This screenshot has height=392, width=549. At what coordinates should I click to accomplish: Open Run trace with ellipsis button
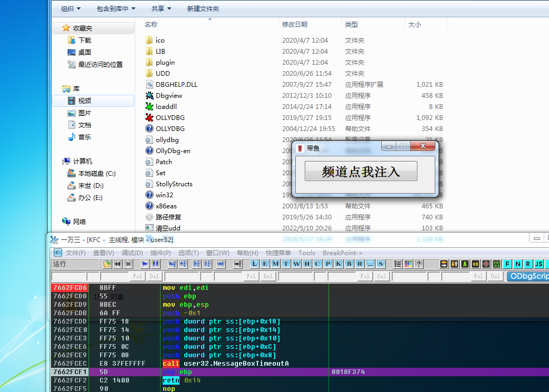[370, 264]
